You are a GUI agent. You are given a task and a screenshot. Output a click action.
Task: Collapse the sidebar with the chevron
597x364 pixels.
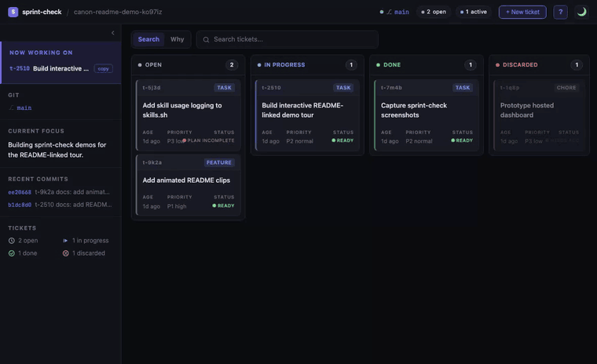112,33
